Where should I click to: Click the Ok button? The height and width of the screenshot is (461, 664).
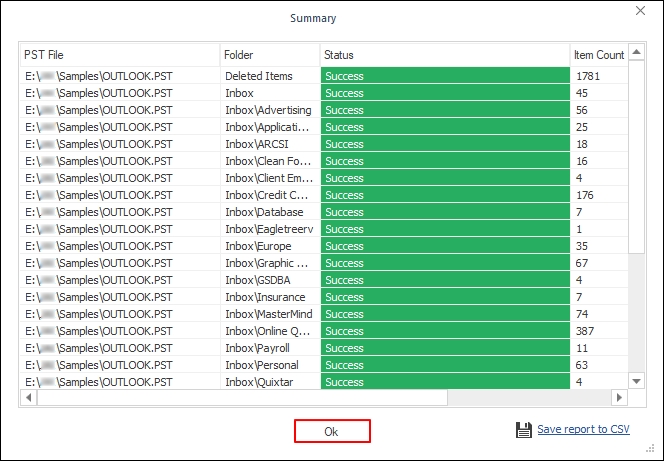click(x=332, y=430)
